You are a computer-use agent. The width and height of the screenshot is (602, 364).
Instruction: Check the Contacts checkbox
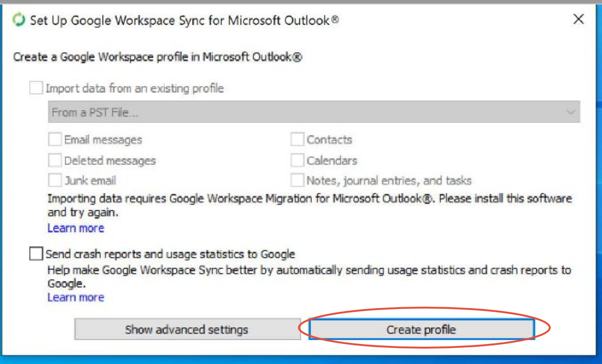297,139
